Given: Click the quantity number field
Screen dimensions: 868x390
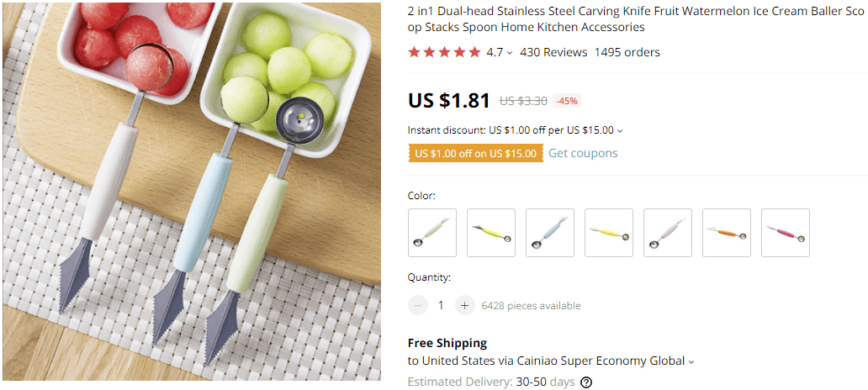Looking at the screenshot, I should pos(441,305).
